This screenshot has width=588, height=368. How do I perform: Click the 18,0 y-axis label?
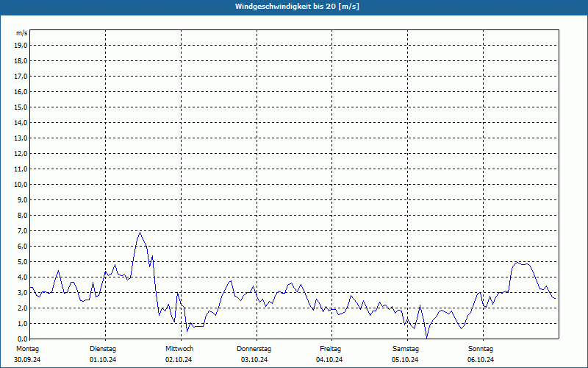point(21,61)
